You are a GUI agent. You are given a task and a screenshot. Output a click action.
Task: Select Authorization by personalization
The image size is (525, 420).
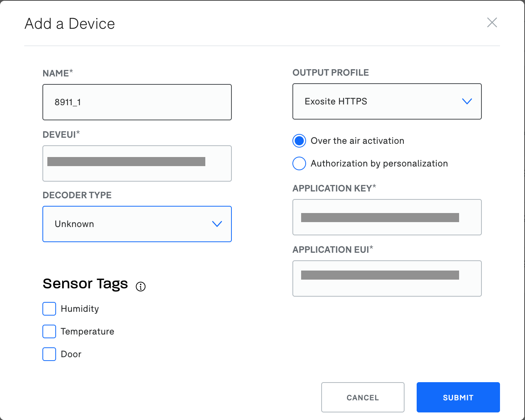[299, 163]
